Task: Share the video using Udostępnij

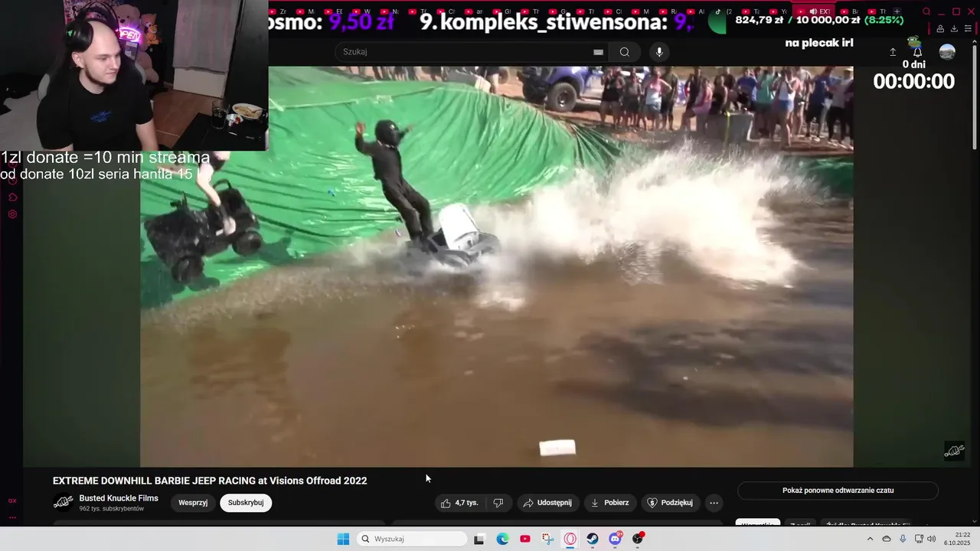Action: coord(547,503)
